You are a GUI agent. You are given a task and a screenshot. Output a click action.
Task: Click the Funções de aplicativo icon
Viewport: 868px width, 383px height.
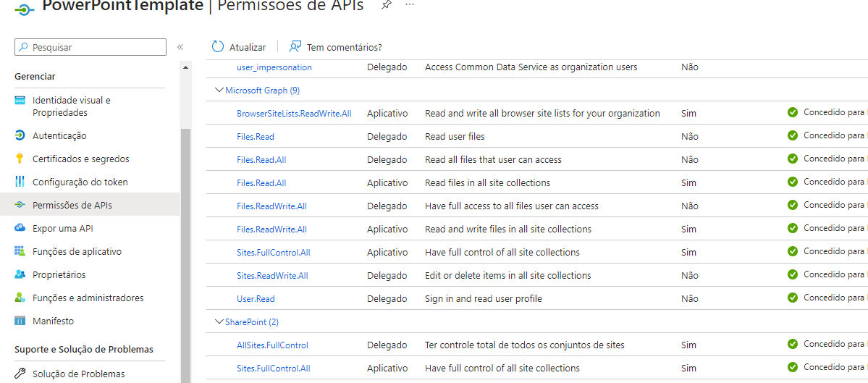[x=20, y=251]
